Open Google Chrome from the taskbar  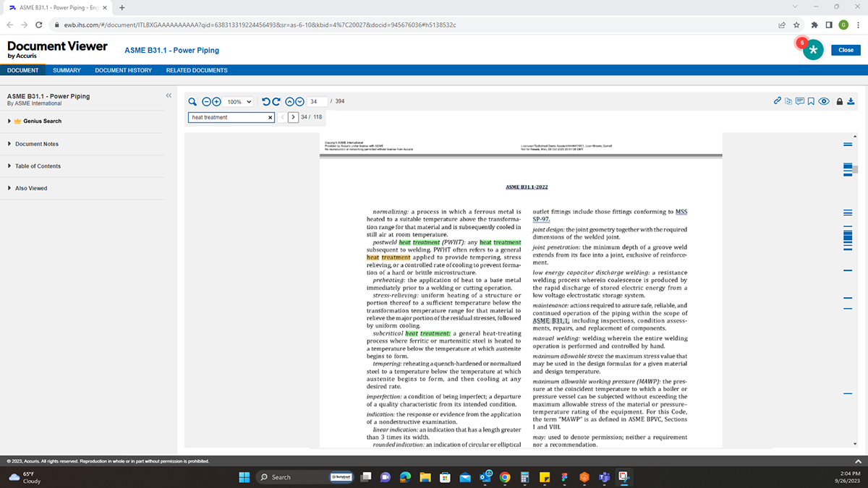point(505,476)
